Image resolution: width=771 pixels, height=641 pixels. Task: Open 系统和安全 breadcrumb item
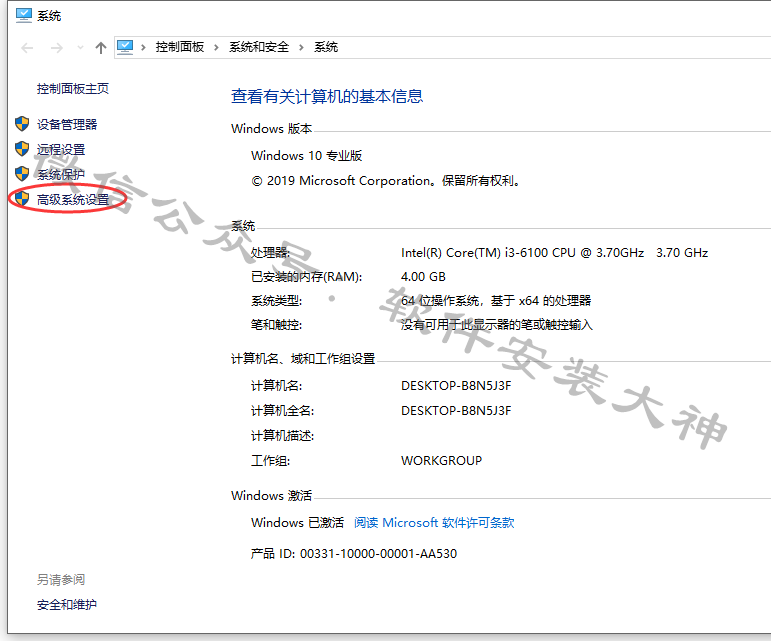click(x=259, y=47)
